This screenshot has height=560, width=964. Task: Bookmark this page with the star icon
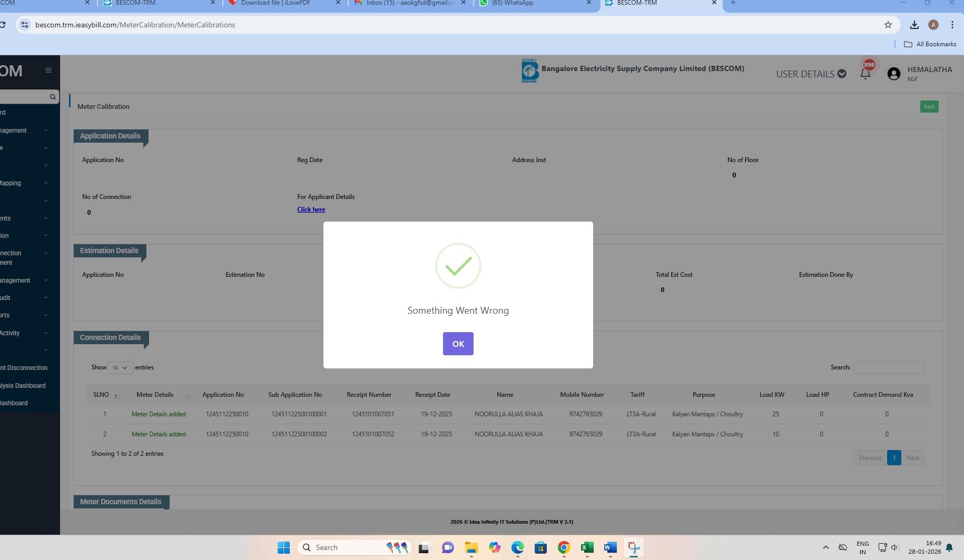click(888, 25)
